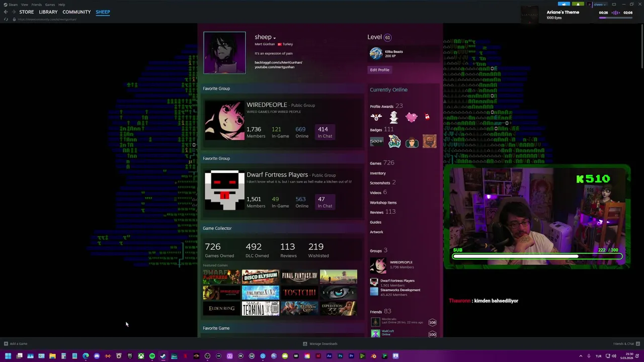Open the Friends 83 link
This screenshot has height=362, width=644.
click(380, 312)
